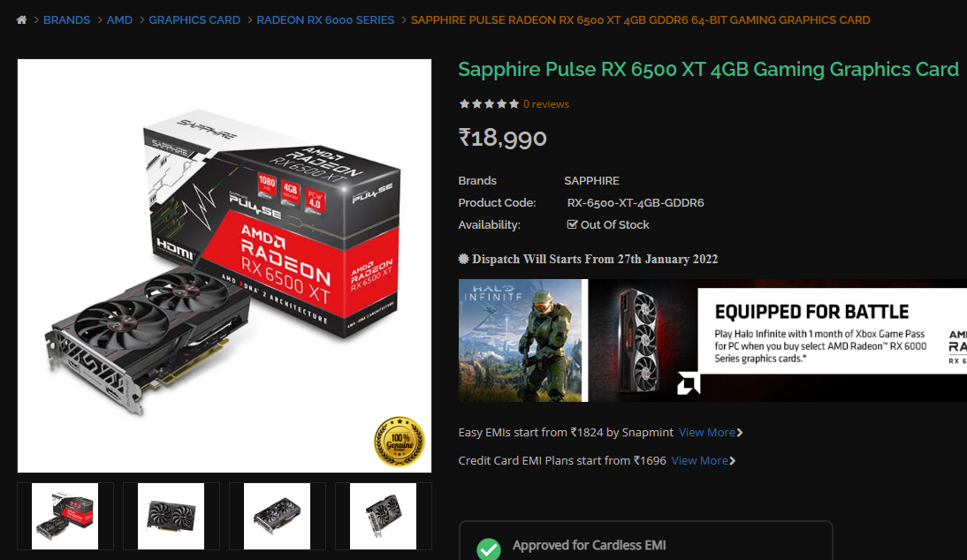Click the AMD logo on promo banner

(x=689, y=383)
